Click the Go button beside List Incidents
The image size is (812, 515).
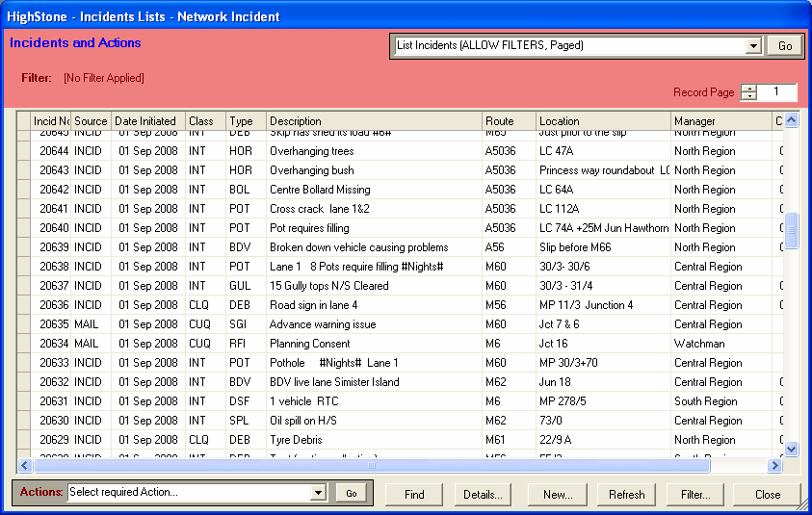[x=785, y=46]
